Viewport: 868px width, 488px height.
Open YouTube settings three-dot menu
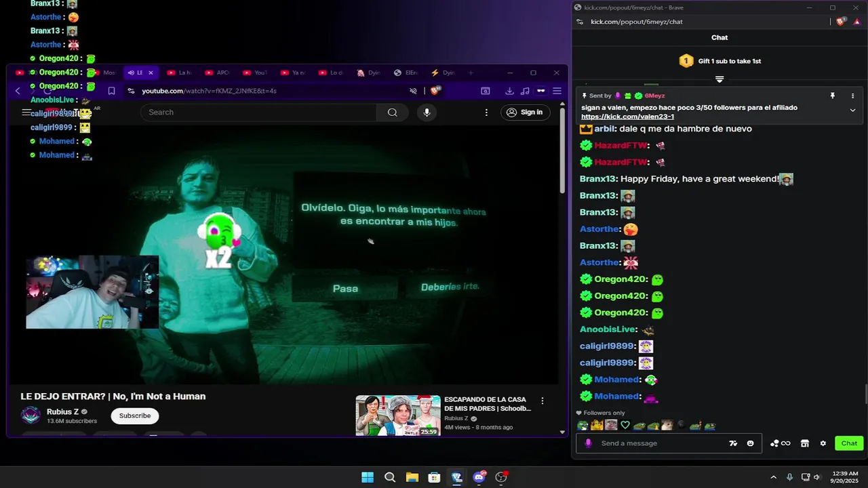tap(486, 113)
